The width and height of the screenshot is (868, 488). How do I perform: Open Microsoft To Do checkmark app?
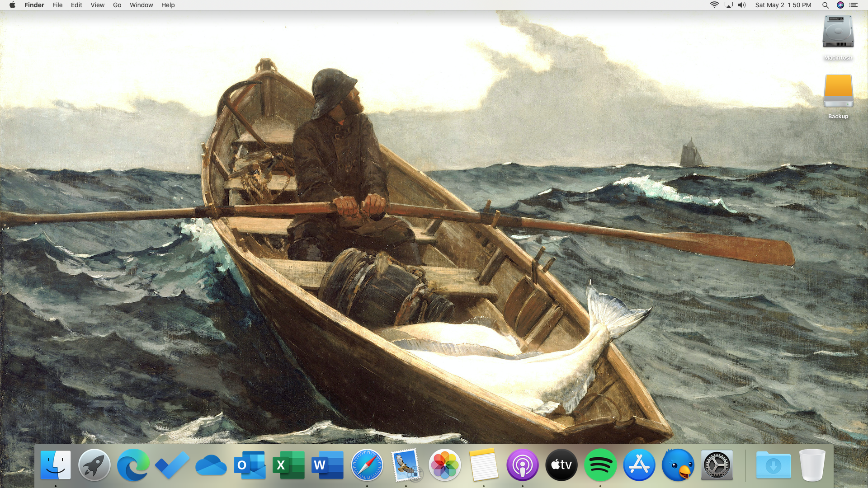click(172, 465)
